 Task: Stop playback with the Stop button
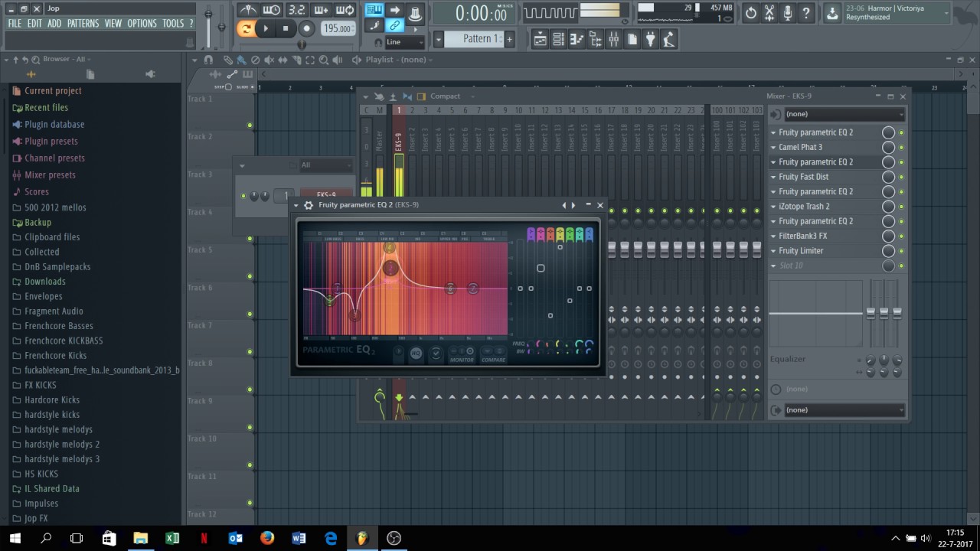pos(286,28)
